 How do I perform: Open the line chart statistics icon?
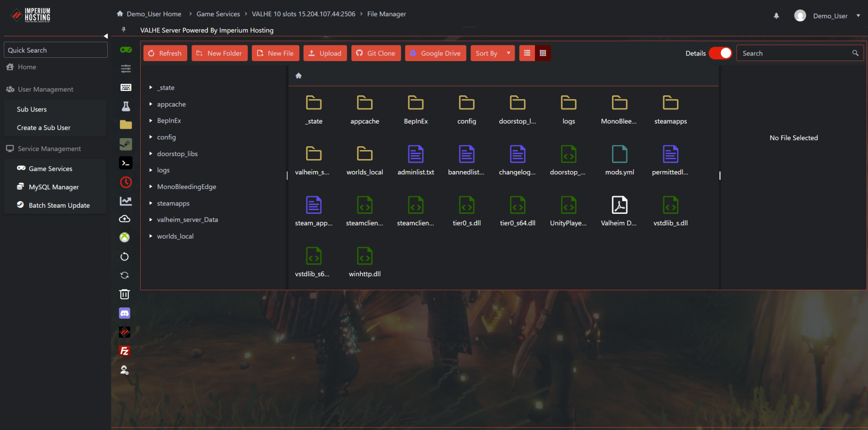point(126,201)
